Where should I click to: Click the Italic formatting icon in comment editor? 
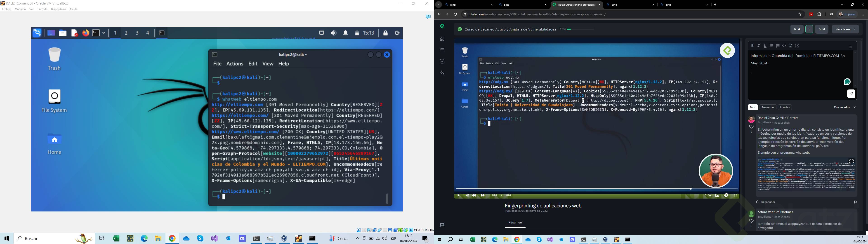(x=759, y=46)
